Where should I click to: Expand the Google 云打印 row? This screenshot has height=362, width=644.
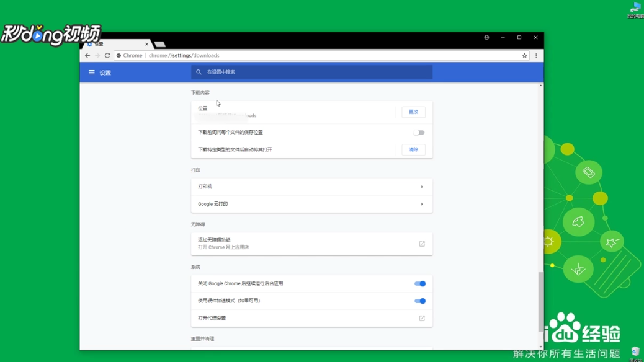tap(311, 204)
